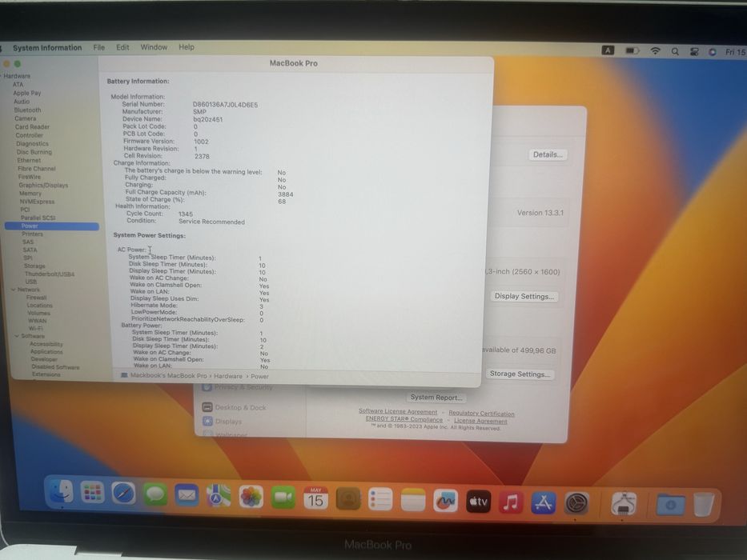Open Mail app in dock

pos(187,496)
